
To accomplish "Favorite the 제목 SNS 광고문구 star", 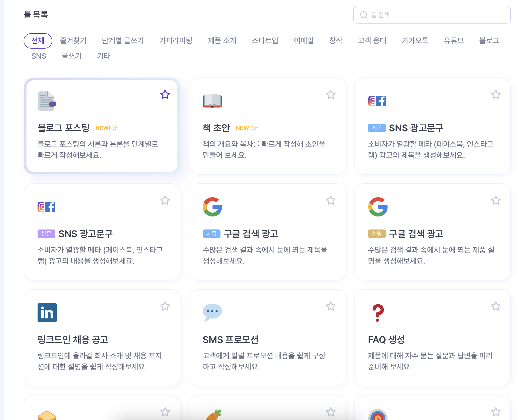I will (495, 94).
